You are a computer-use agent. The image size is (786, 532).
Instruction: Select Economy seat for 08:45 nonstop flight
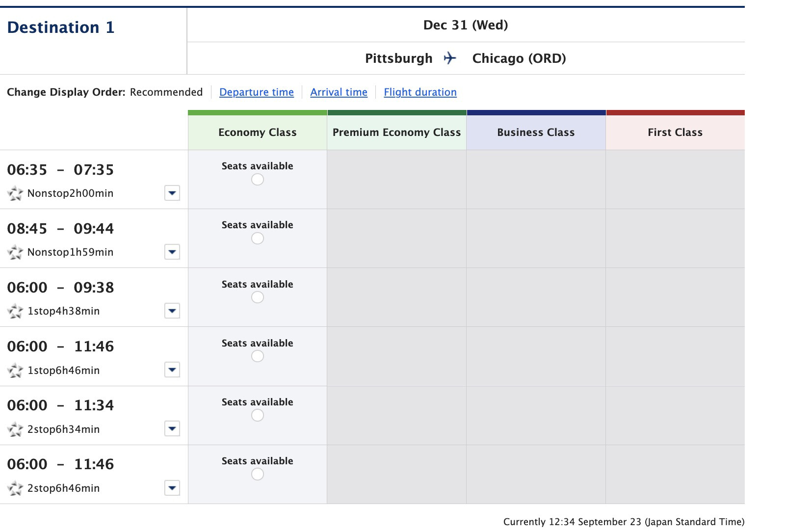click(258, 239)
